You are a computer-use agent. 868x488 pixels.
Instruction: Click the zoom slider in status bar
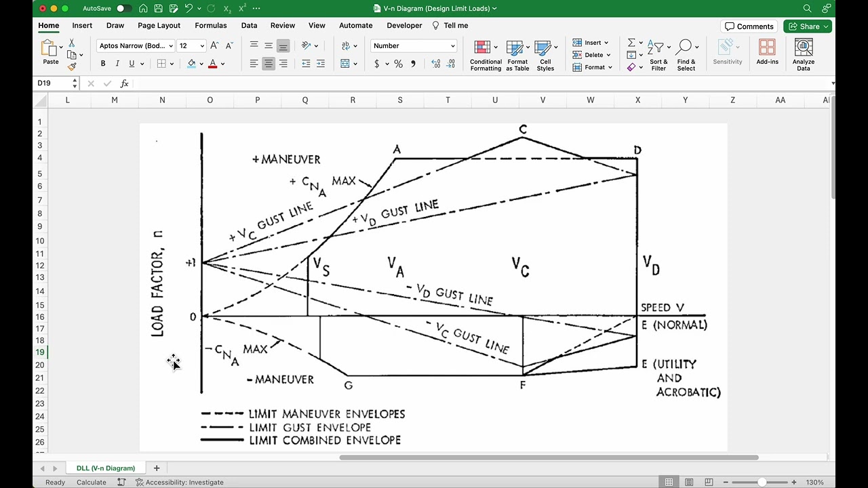762,482
